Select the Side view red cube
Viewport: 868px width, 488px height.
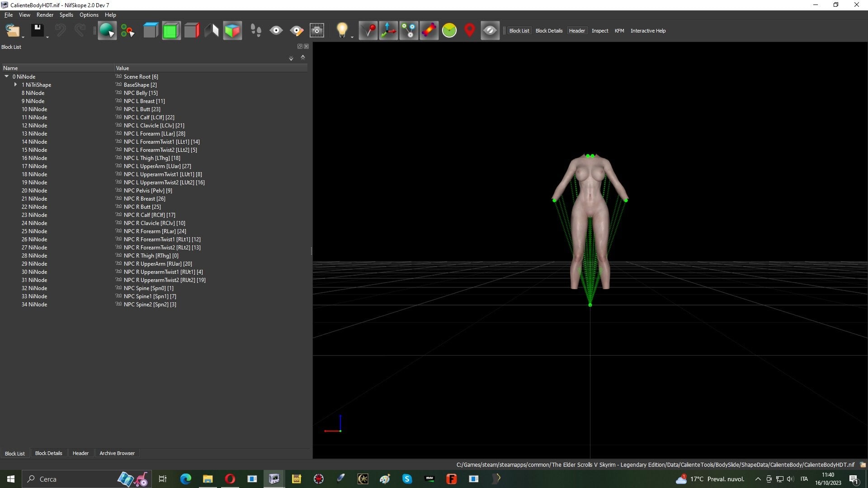click(192, 31)
